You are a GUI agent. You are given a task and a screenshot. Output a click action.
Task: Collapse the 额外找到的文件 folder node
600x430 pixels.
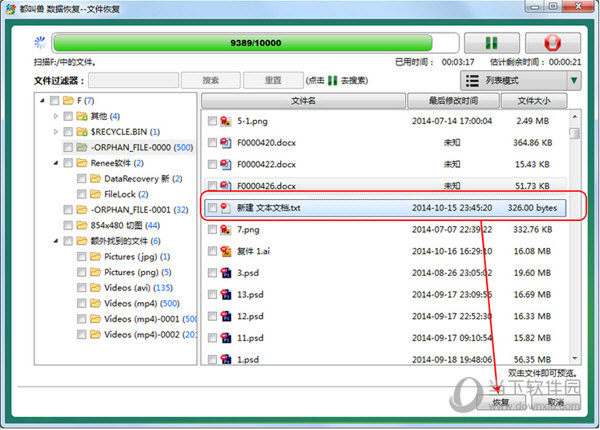point(55,241)
